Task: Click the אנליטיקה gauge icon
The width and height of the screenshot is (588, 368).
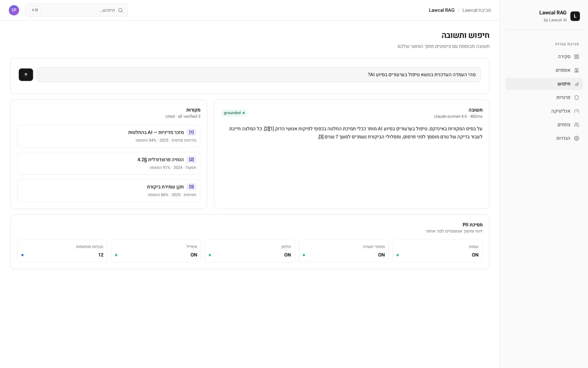Action: (x=577, y=111)
